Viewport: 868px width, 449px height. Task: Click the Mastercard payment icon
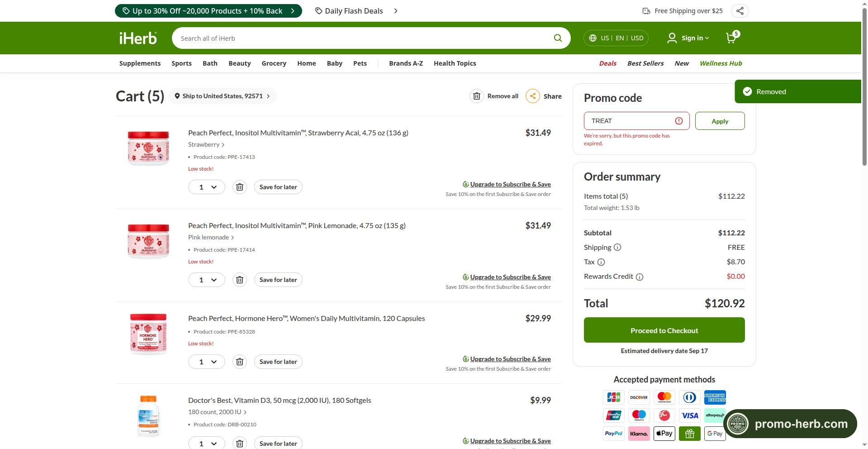point(664,397)
